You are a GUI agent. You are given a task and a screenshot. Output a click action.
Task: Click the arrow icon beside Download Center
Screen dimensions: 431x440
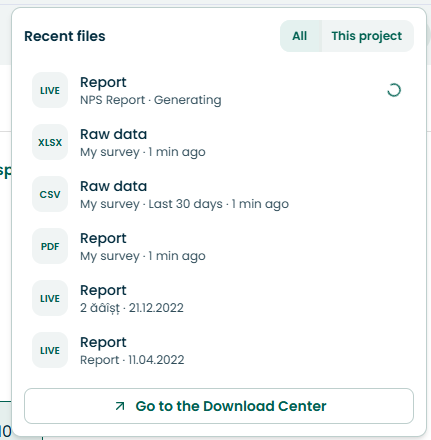(x=120, y=406)
